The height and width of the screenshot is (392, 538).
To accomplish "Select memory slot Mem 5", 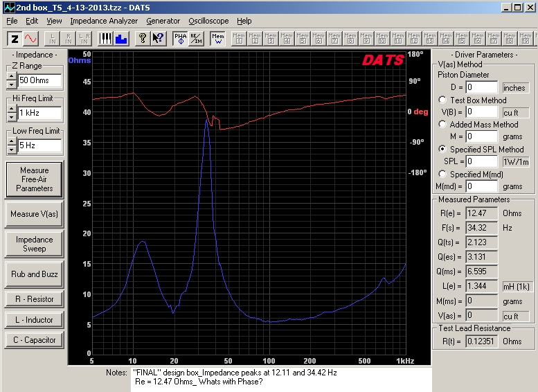I will [x=303, y=39].
